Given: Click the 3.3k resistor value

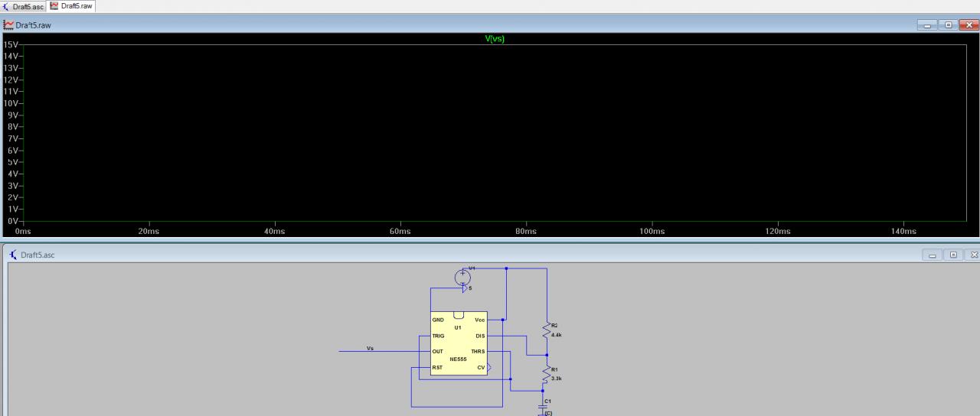Looking at the screenshot, I should tap(557, 379).
